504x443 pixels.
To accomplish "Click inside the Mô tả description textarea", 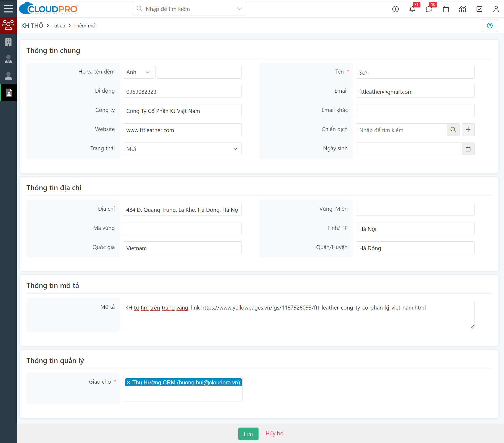I will point(298,315).
